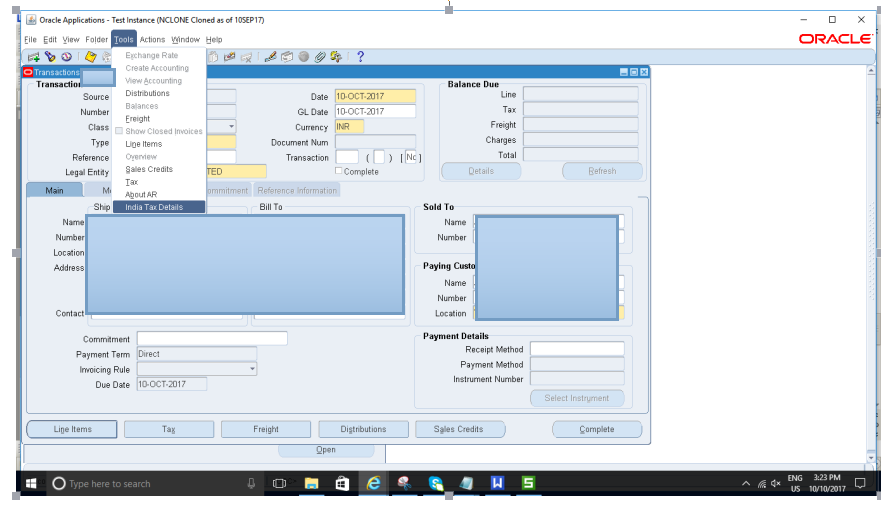Open the Edit menu

(50, 39)
